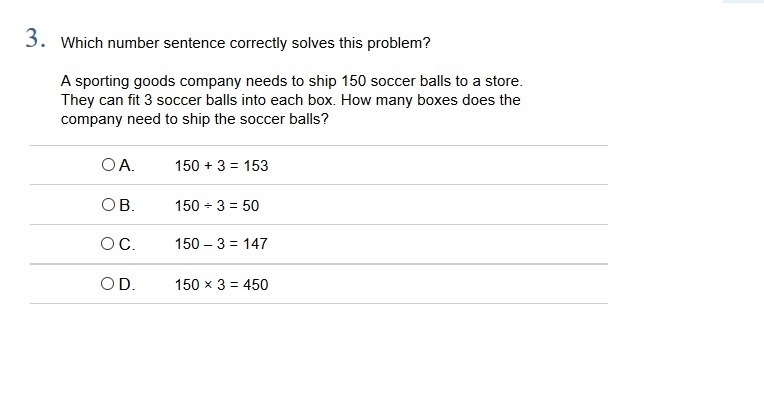
Task: Click the multiplication sign in option D
Action: tap(208, 285)
